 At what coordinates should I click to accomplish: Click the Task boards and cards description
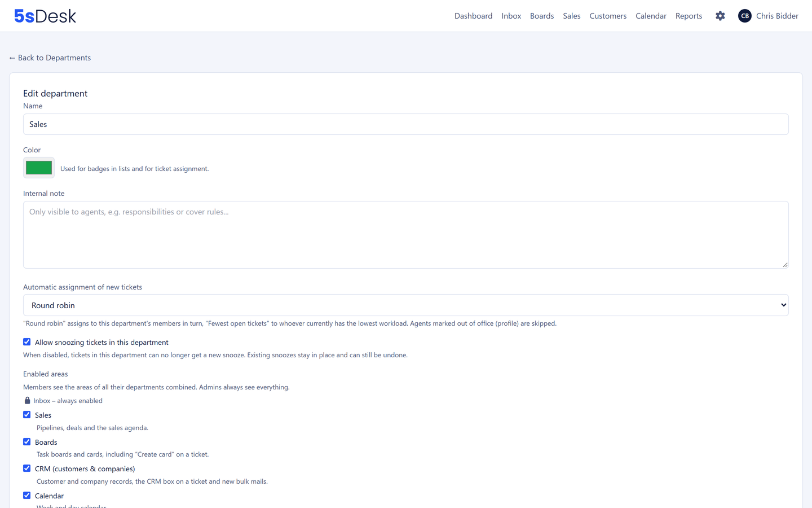(122, 454)
